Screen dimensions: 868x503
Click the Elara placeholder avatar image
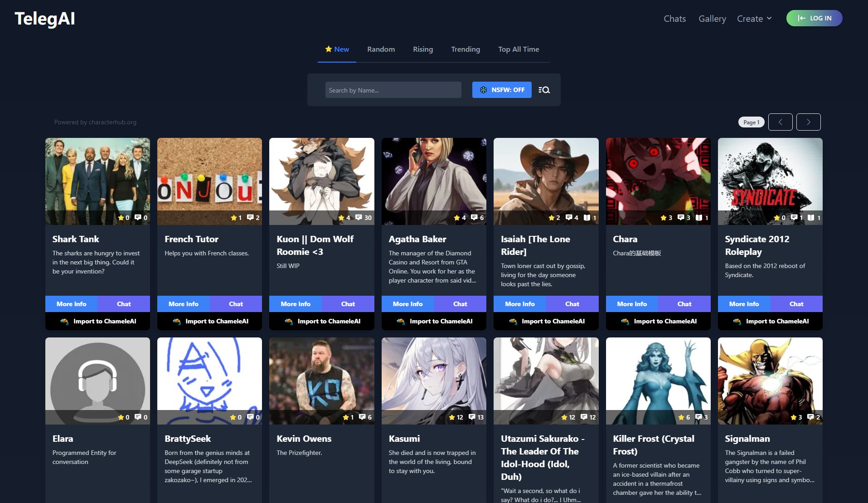(97, 381)
